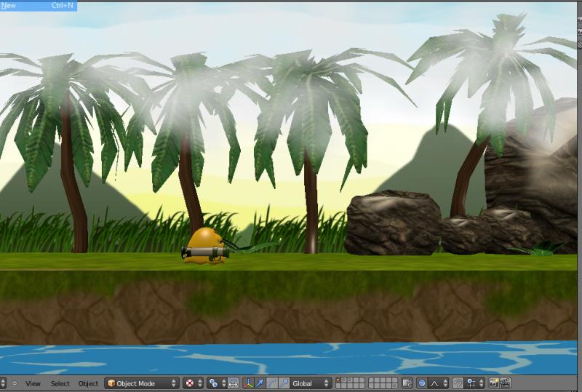Choose the New Ctrl+N menu entry
This screenshot has width=582, height=392.
(39, 6)
